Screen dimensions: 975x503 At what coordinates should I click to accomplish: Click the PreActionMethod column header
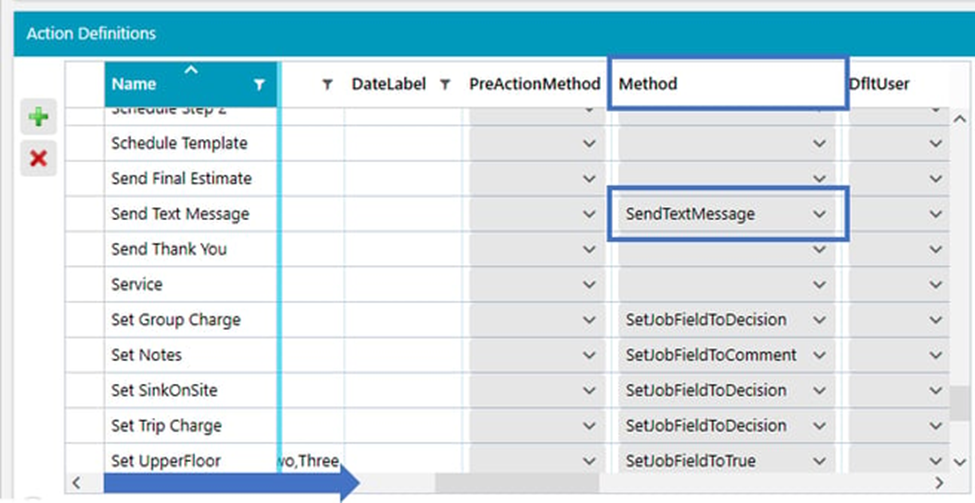click(x=535, y=85)
